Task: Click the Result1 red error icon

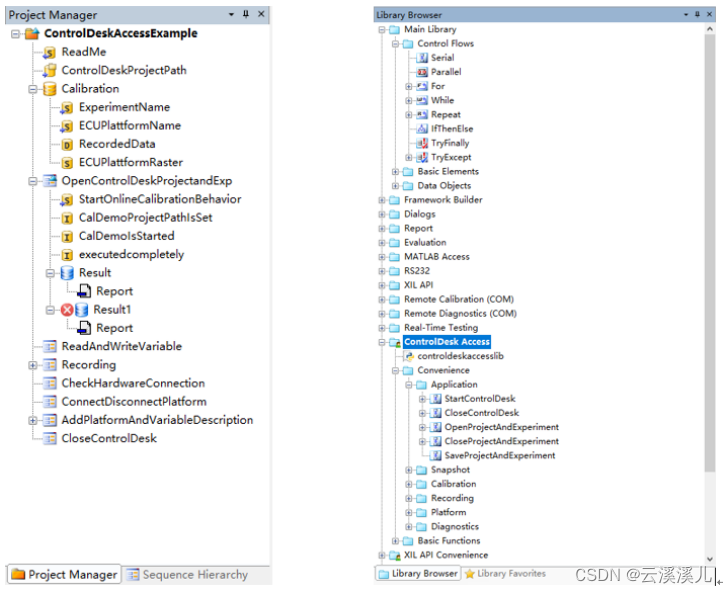Action: pos(67,310)
